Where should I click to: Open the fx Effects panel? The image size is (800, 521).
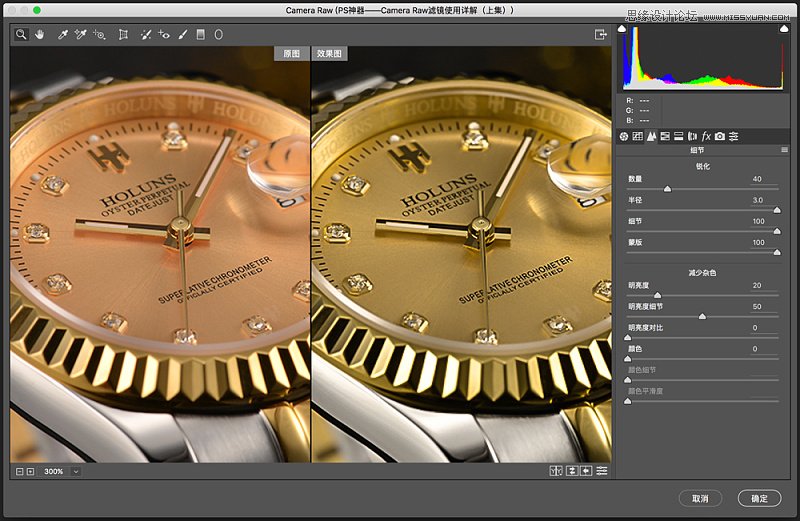706,135
